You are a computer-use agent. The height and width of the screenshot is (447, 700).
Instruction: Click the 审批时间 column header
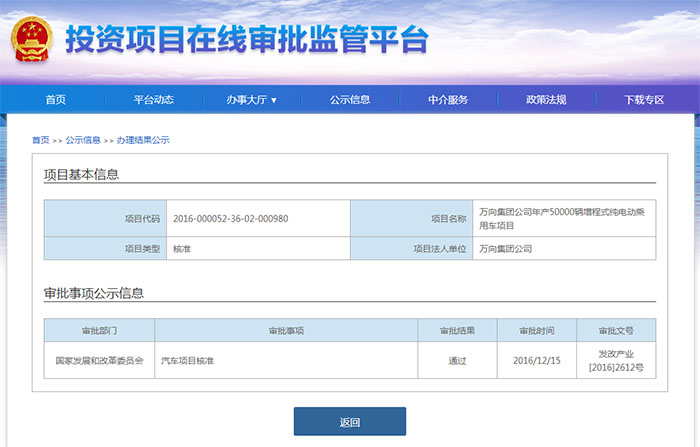537,330
